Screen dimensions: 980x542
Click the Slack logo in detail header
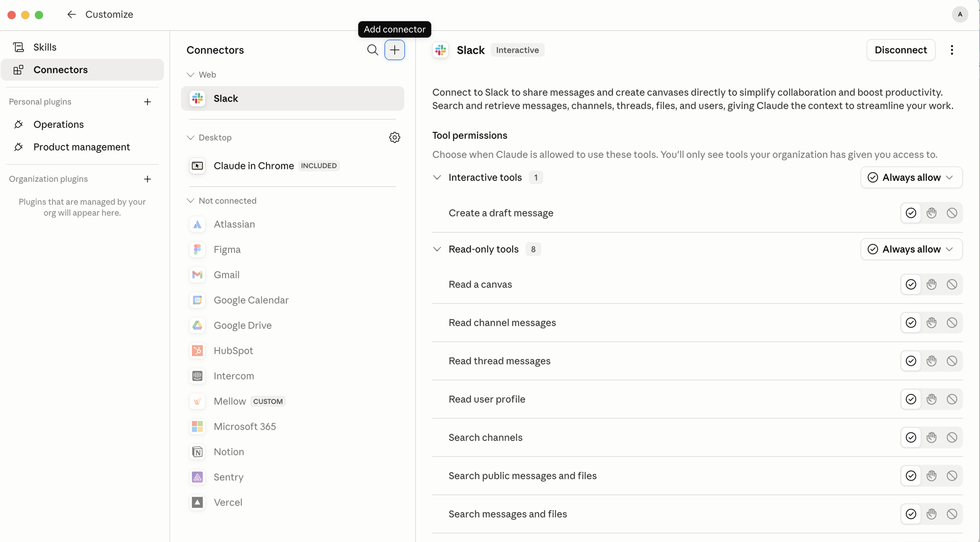point(440,50)
